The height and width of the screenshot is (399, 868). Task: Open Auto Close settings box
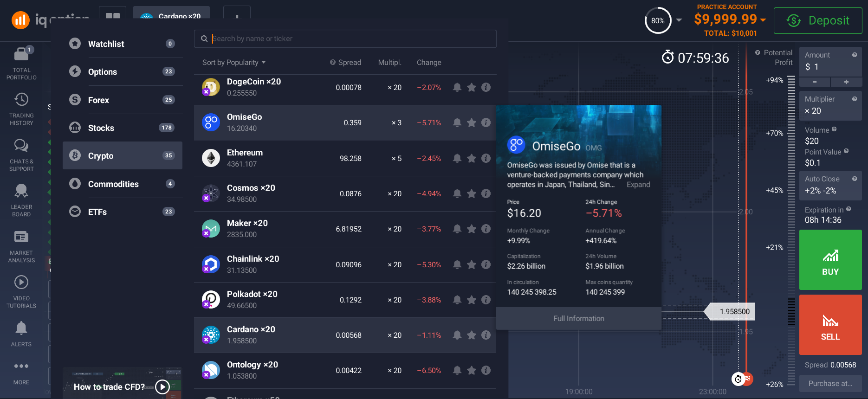tap(830, 185)
